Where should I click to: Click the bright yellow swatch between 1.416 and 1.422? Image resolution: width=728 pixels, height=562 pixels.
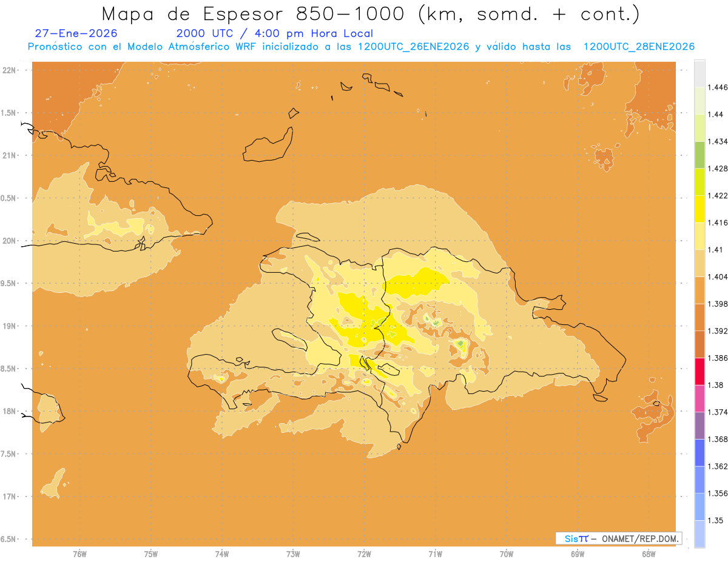coord(699,209)
